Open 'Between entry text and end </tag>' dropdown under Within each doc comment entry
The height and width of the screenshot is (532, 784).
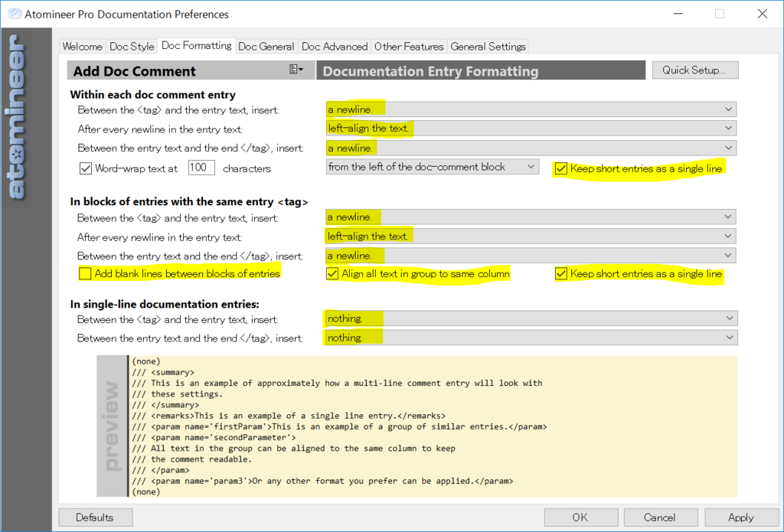pos(531,148)
